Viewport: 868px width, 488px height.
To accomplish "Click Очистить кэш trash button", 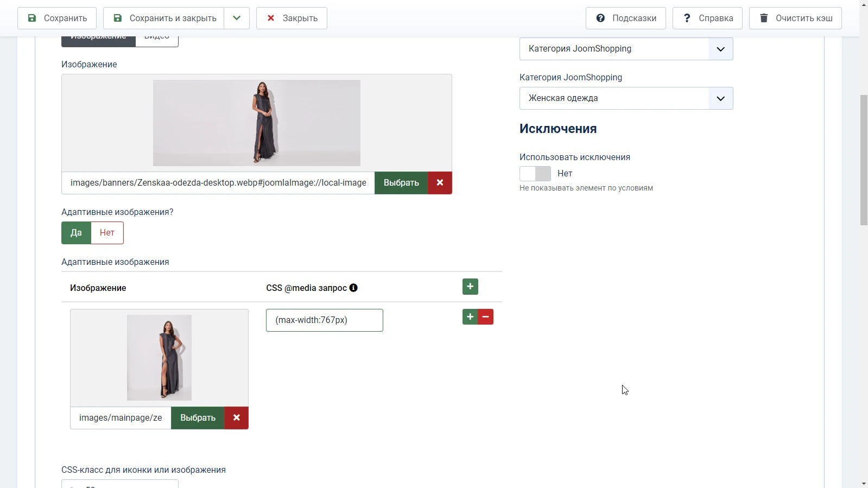I will (795, 18).
